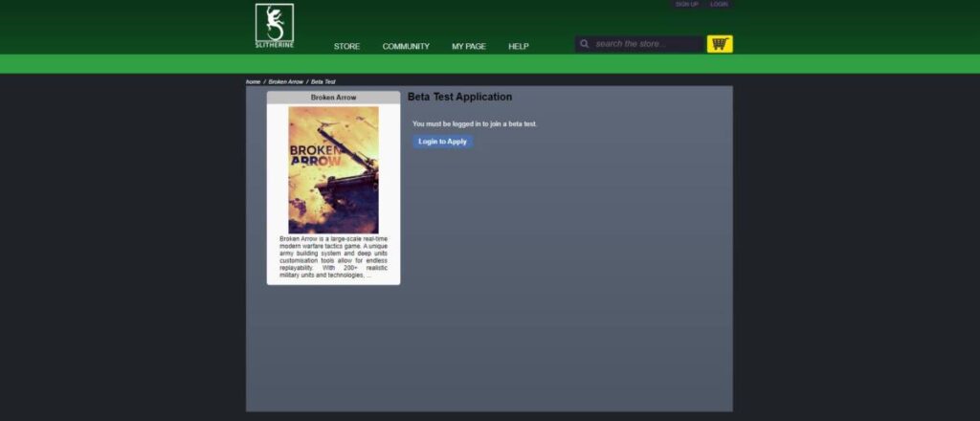Open the yellow shopping cart
Image resolution: width=980 pixels, height=421 pixels.
[x=720, y=44]
